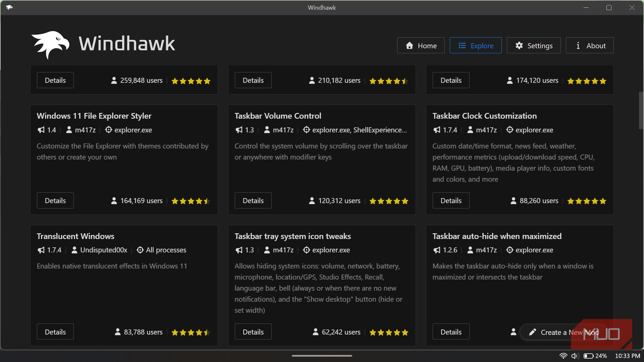This screenshot has width=644, height=362.
Task: Open the Home tab
Action: (421, 45)
